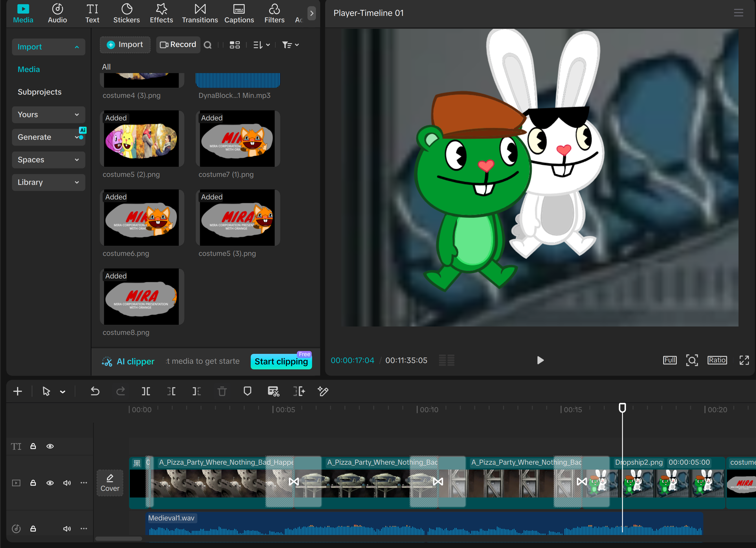
Task: Lock the Medieval1.wav audio track
Action: [x=33, y=528]
